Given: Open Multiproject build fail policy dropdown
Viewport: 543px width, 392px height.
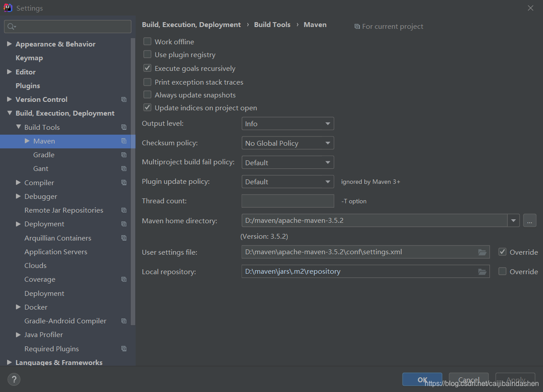Looking at the screenshot, I should pyautogui.click(x=288, y=163).
